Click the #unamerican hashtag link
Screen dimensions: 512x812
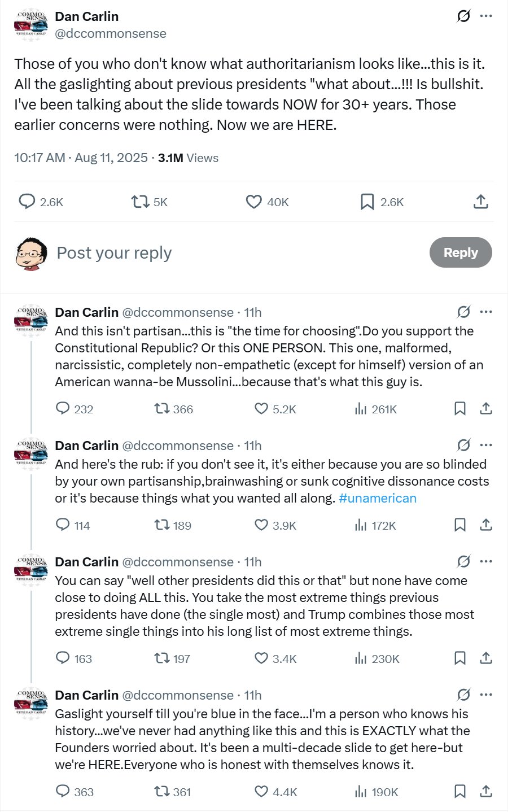[x=378, y=498]
